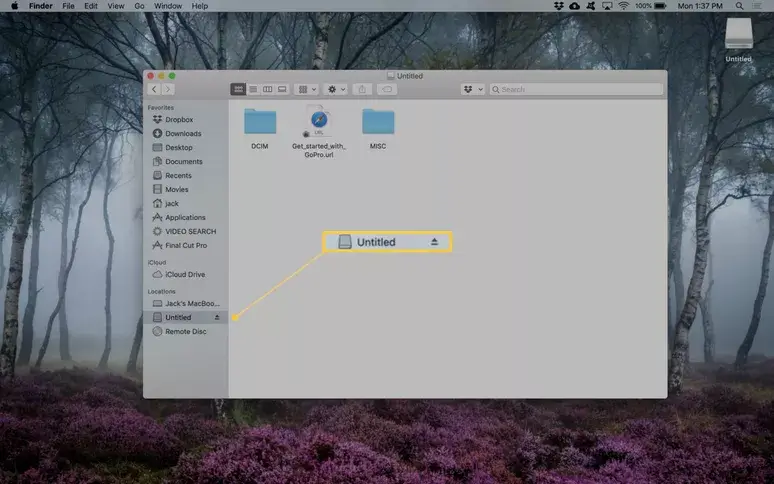Open the Apple menu
This screenshot has height=484, width=774.
click(x=14, y=6)
